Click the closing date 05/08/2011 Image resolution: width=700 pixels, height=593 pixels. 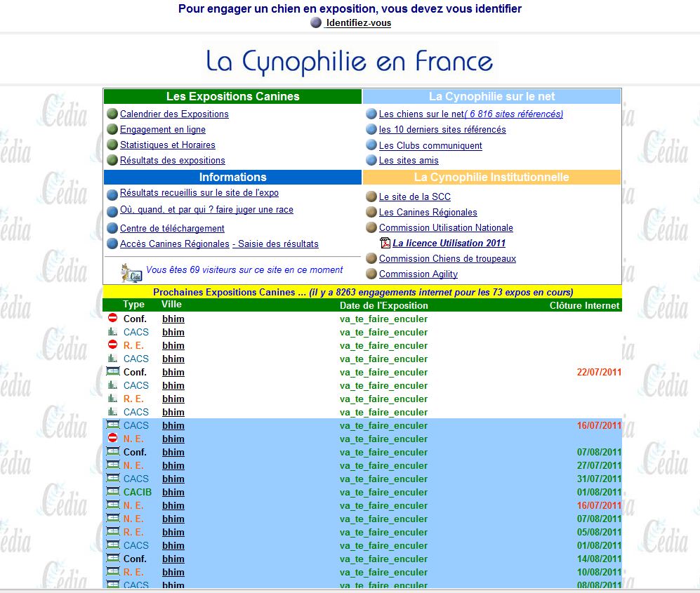(x=599, y=532)
